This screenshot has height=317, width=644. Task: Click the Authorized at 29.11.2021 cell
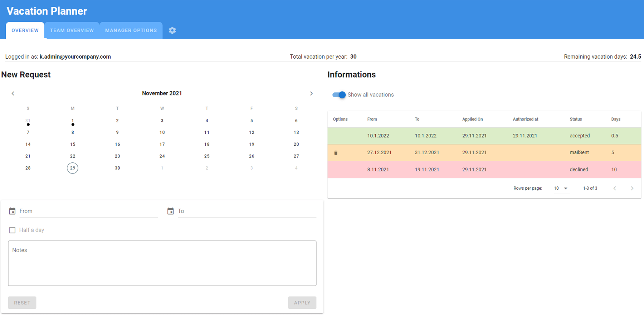click(525, 136)
